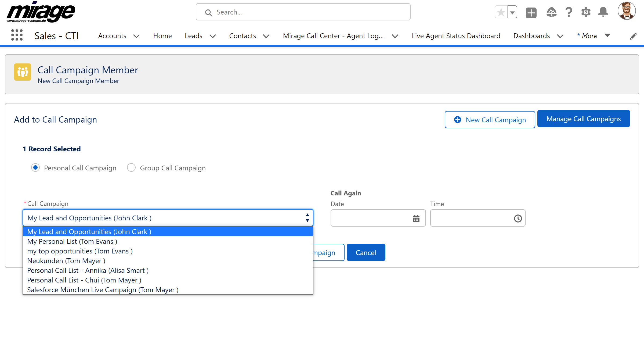
Task: Choose Salesforce München Live Campaign option
Action: (168, 290)
